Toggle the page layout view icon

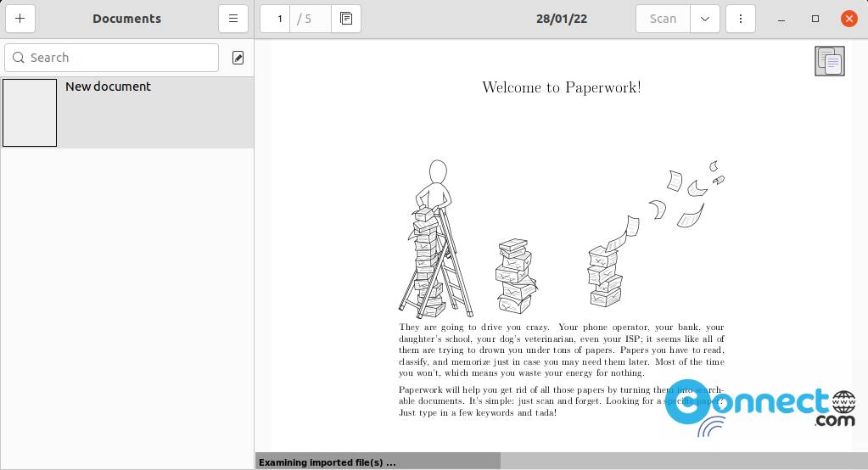tap(346, 19)
